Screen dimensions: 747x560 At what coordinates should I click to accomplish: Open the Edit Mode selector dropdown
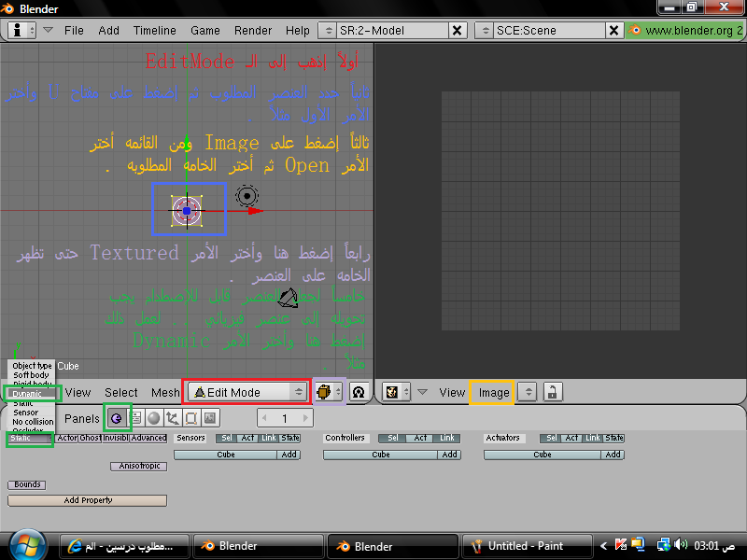pos(247,392)
